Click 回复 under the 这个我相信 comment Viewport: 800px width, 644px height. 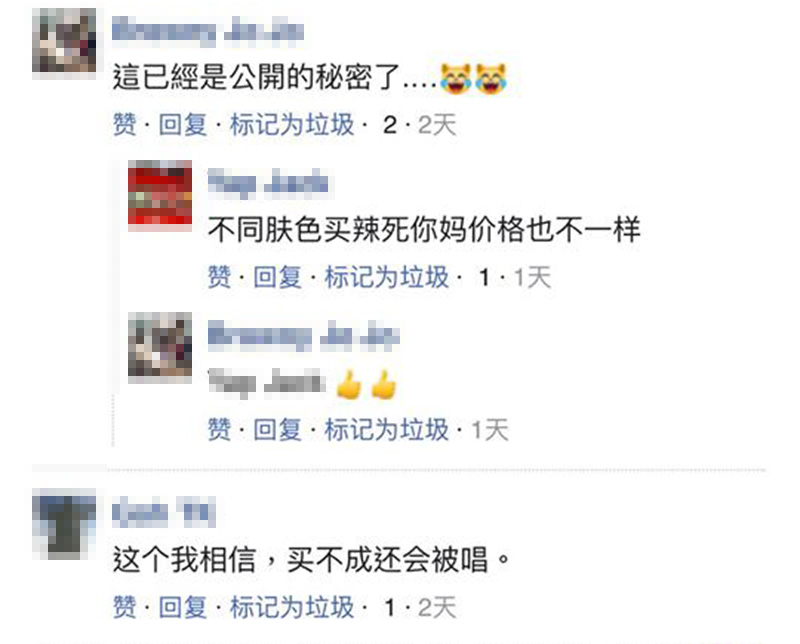point(183,607)
